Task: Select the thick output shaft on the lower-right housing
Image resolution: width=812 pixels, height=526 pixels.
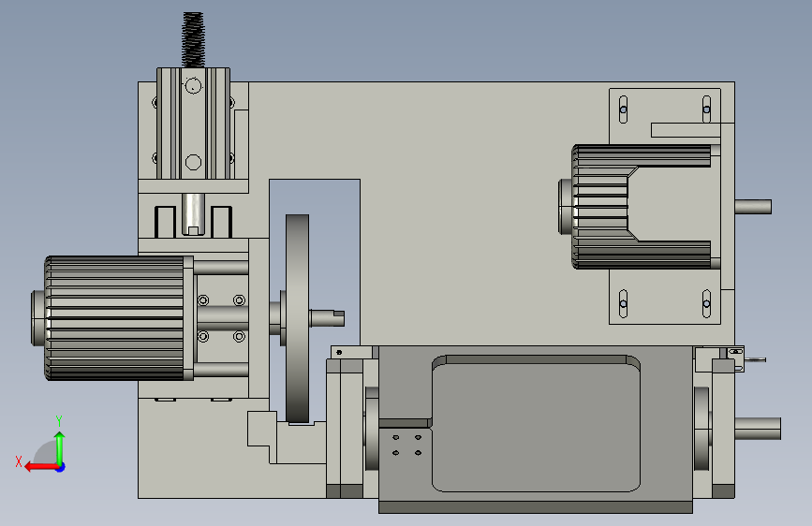Action: tap(758, 429)
